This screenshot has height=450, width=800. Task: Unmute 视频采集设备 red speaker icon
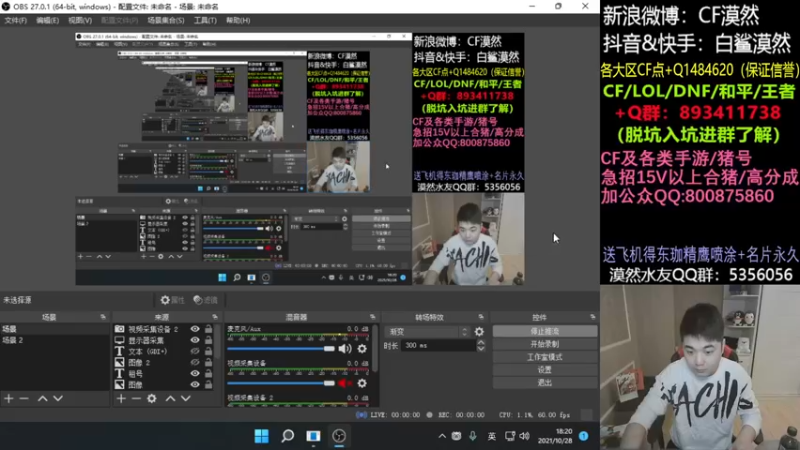pos(345,383)
